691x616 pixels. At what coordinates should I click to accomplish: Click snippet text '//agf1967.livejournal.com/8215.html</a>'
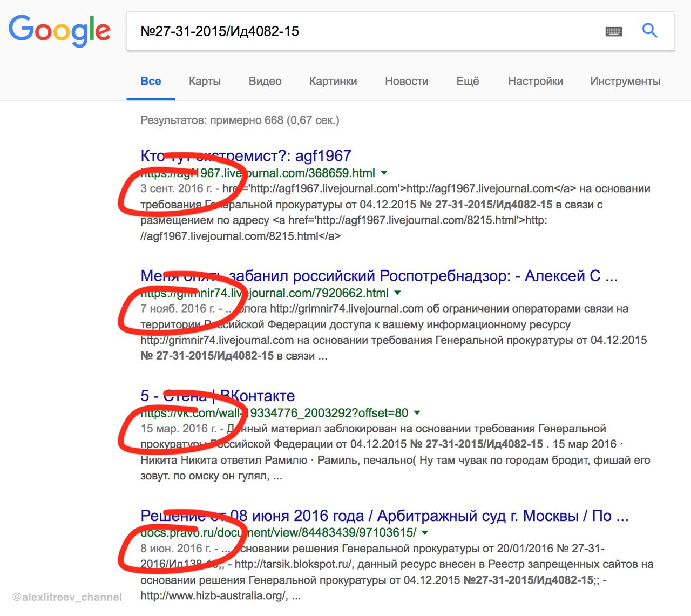pyautogui.click(x=240, y=236)
